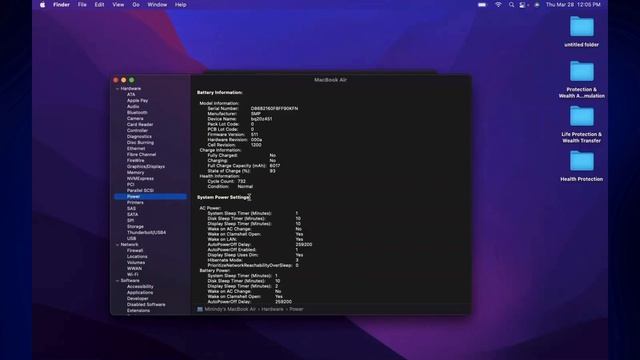Image resolution: width=640 pixels, height=360 pixels.
Task: Open the Go menu
Action: pyautogui.click(x=136, y=5)
